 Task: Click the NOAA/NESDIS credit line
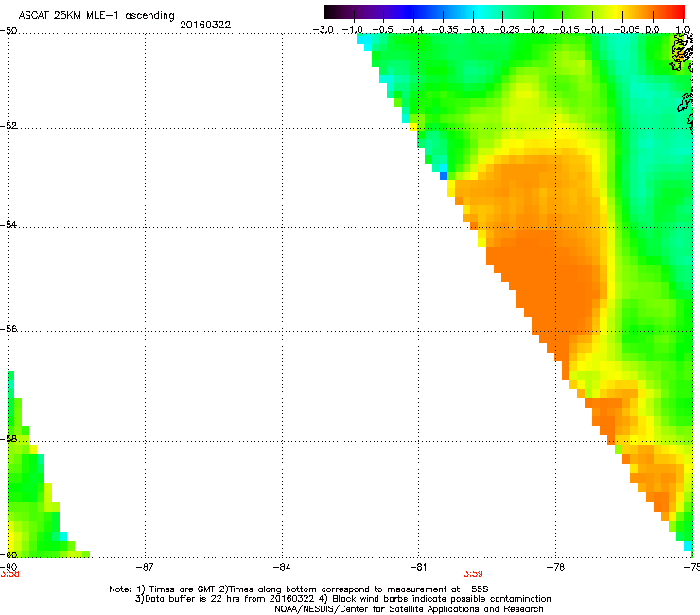click(409, 609)
